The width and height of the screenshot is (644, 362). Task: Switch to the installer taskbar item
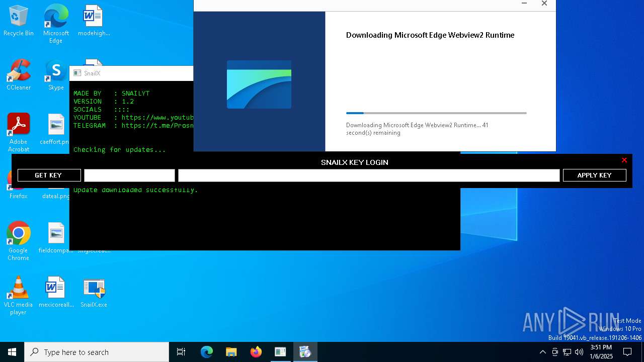point(305,352)
